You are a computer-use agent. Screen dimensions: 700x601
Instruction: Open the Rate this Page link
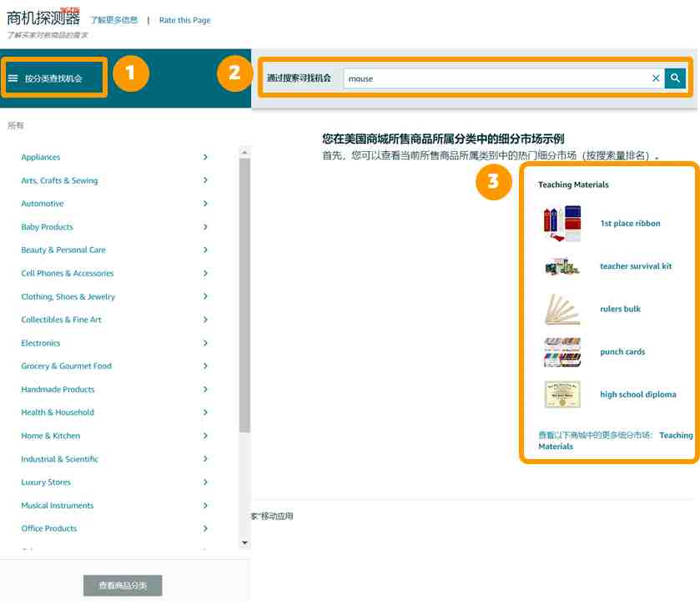click(x=184, y=20)
